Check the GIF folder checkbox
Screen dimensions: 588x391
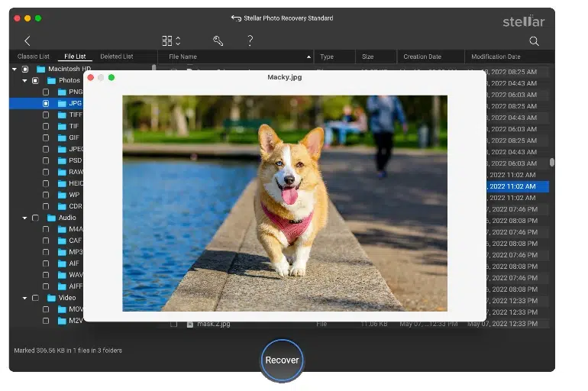(x=46, y=137)
